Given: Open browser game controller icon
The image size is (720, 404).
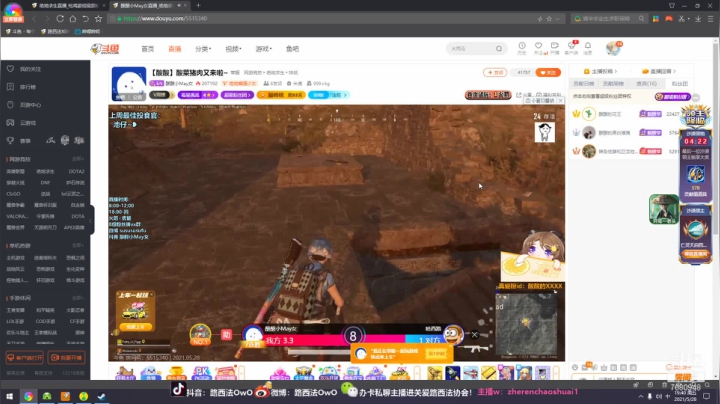Looking at the screenshot, I should click(x=669, y=19).
